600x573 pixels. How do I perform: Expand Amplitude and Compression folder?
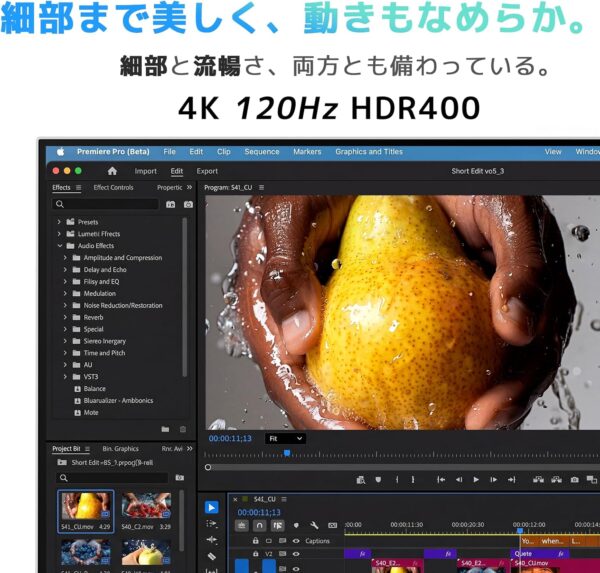(65, 258)
